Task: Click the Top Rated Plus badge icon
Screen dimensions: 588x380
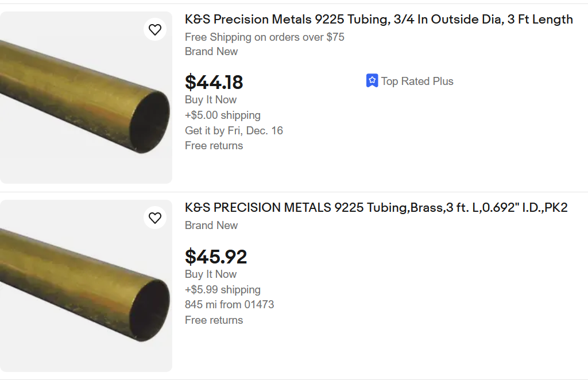Action: (372, 81)
